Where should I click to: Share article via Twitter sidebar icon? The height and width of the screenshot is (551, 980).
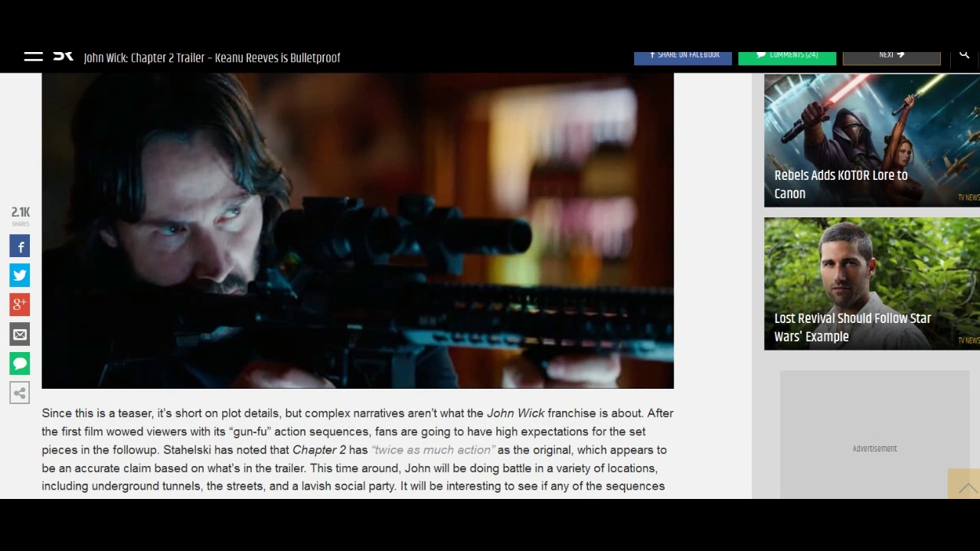(x=20, y=275)
